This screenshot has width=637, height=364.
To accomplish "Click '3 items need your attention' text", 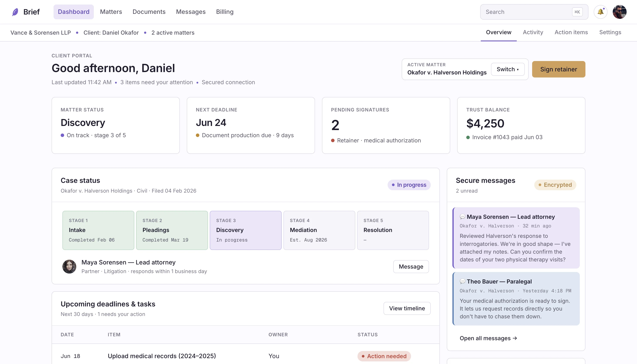I will point(156,82).
